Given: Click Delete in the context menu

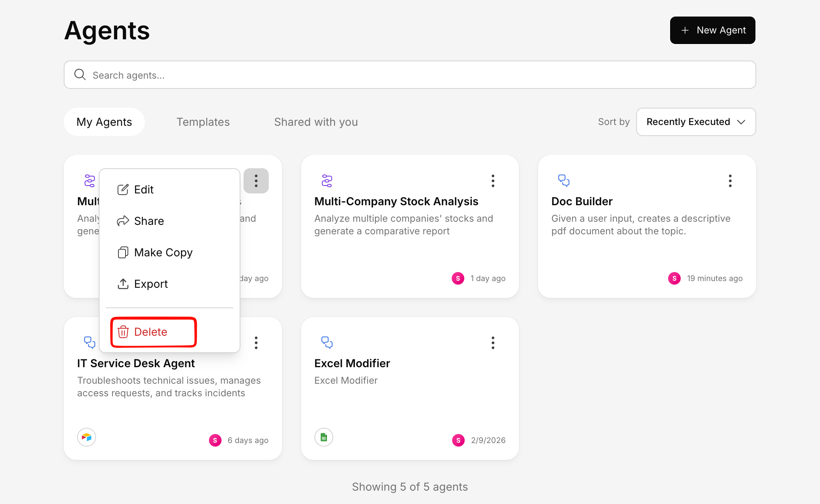Looking at the screenshot, I should coord(151,332).
